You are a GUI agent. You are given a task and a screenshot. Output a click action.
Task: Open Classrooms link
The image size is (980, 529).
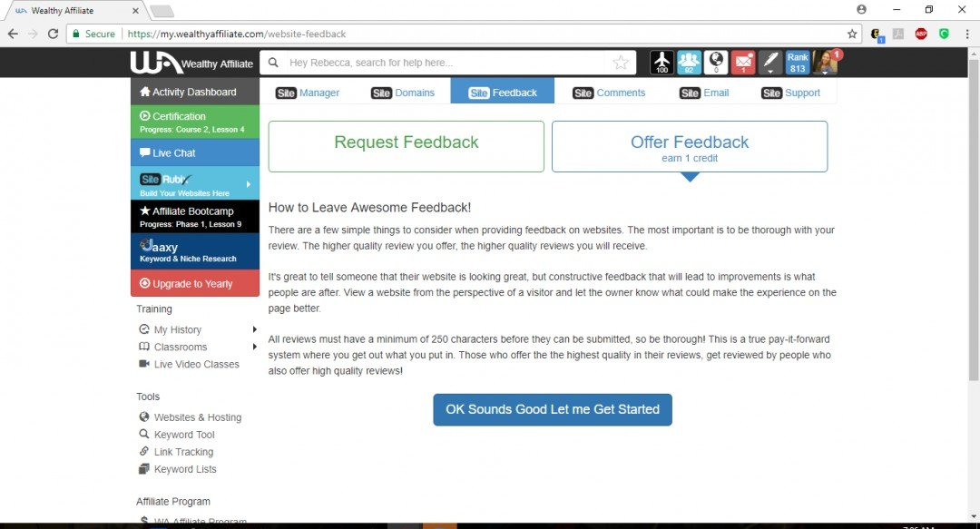(x=181, y=347)
